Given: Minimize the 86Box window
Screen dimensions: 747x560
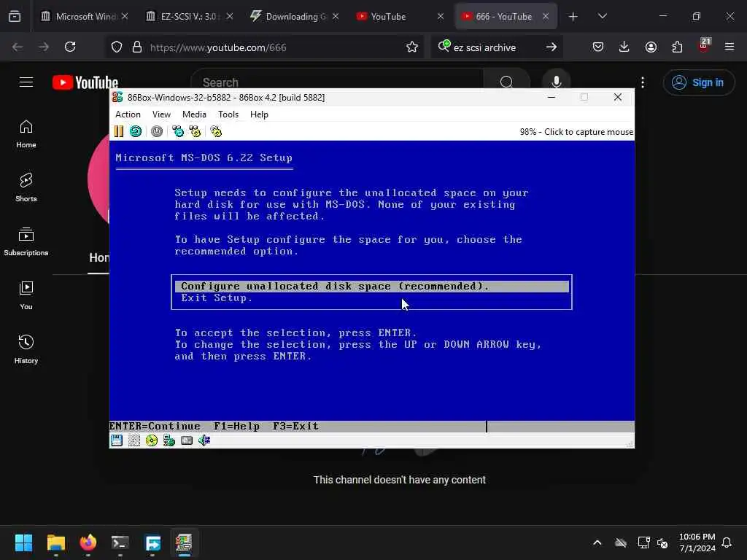Looking at the screenshot, I should [551, 97].
